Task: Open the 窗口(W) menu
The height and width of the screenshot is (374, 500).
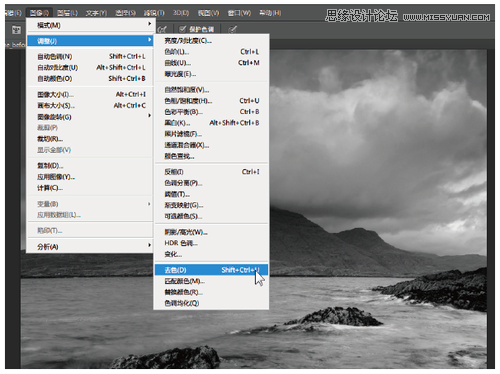Action: (x=239, y=13)
